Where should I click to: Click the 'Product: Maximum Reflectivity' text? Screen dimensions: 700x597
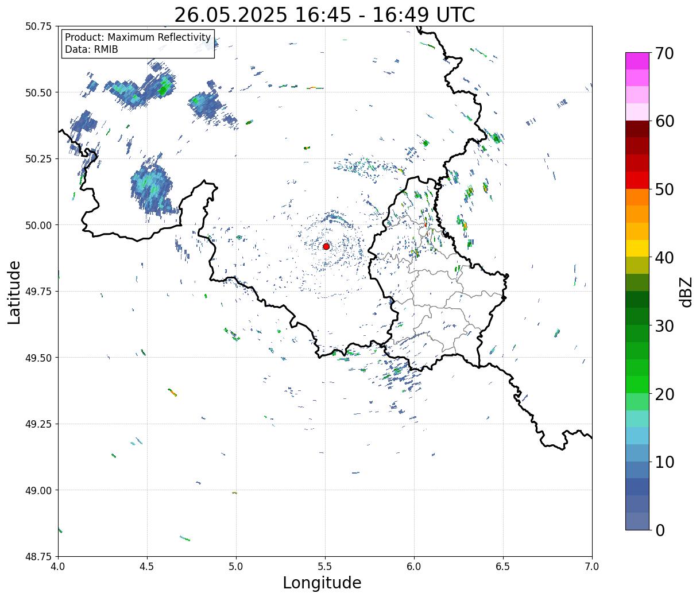coord(138,37)
